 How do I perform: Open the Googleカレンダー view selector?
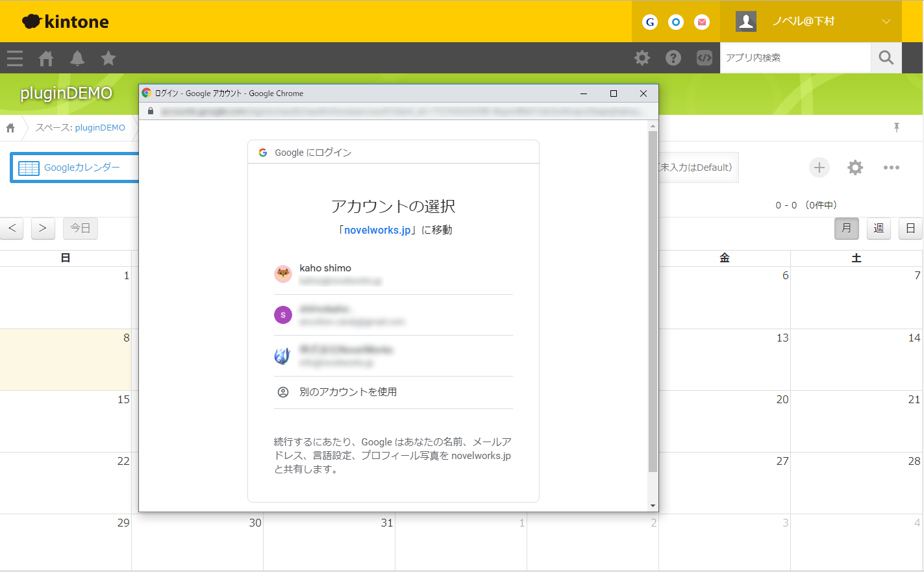point(75,168)
